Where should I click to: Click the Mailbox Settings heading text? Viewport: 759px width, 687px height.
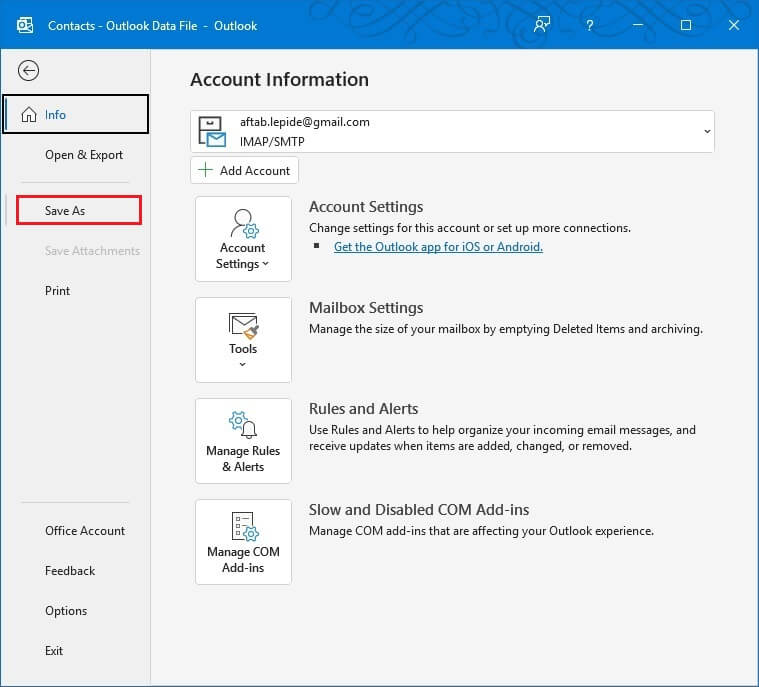(366, 308)
